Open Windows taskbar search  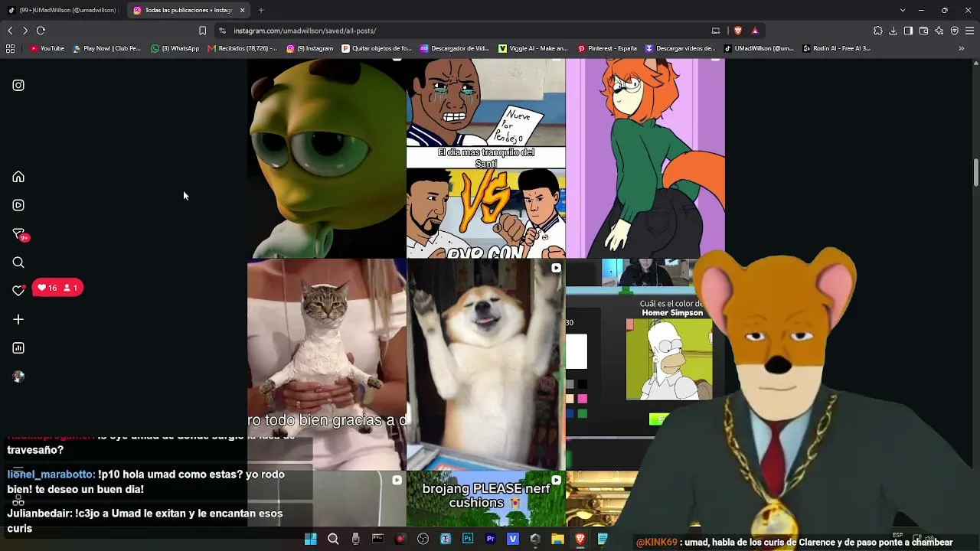coord(333,539)
